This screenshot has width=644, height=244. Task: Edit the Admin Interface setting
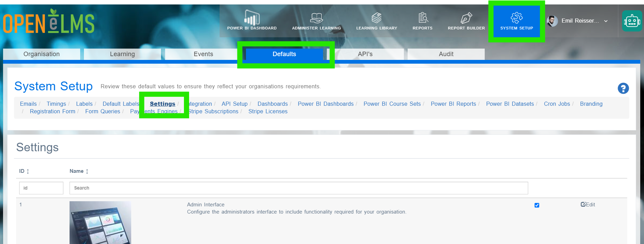(588, 204)
